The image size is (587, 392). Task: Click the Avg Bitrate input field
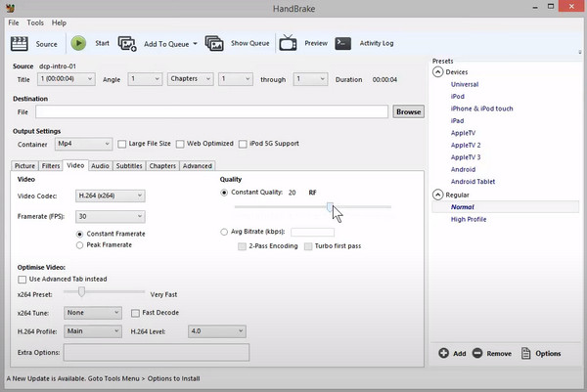(312, 233)
